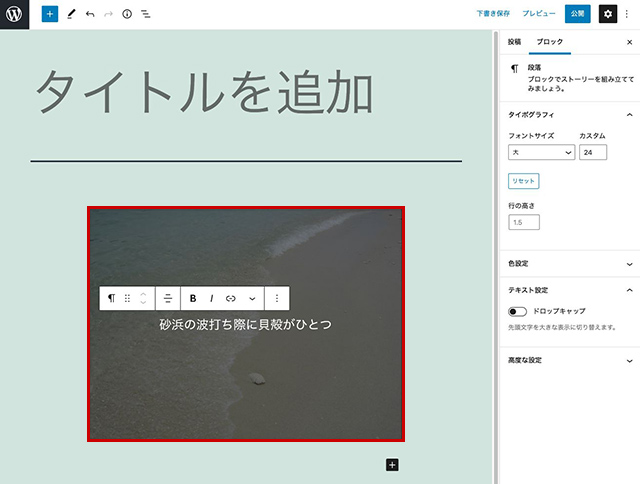Click the blue add block inserter button
Viewport: 640px width, 484px height.
50,14
